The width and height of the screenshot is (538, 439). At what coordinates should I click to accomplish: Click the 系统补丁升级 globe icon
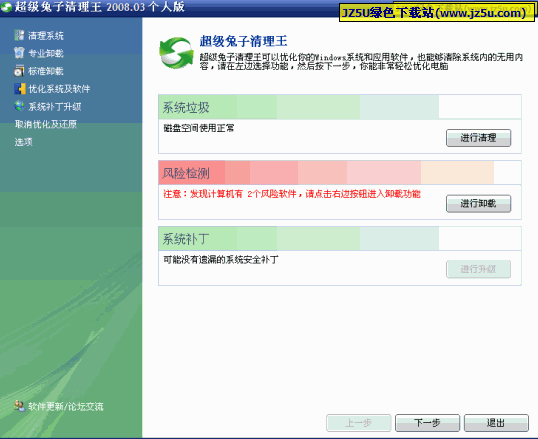[x=19, y=106]
